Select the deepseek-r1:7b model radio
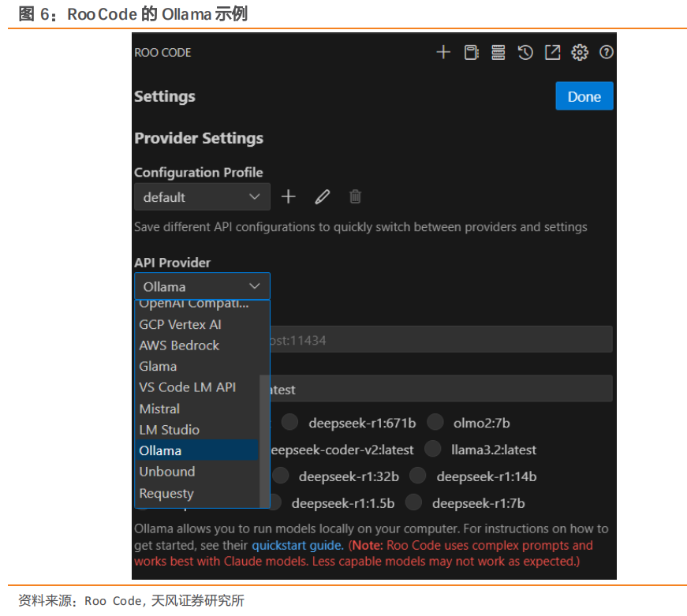This screenshot has width=687, height=616. click(413, 502)
